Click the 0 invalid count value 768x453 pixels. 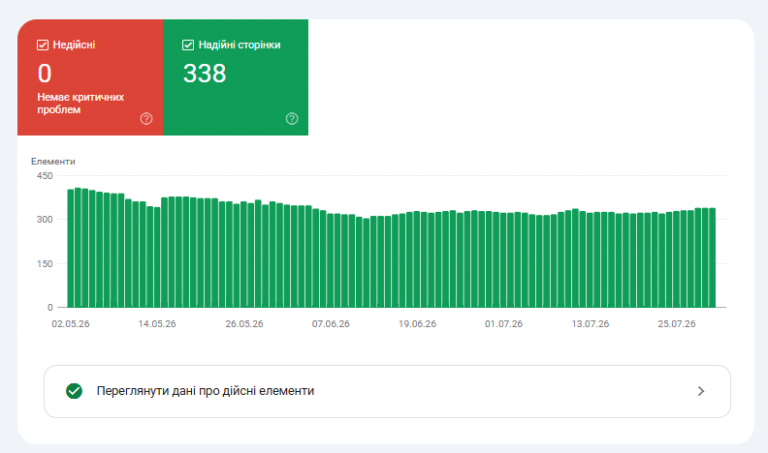click(x=45, y=73)
